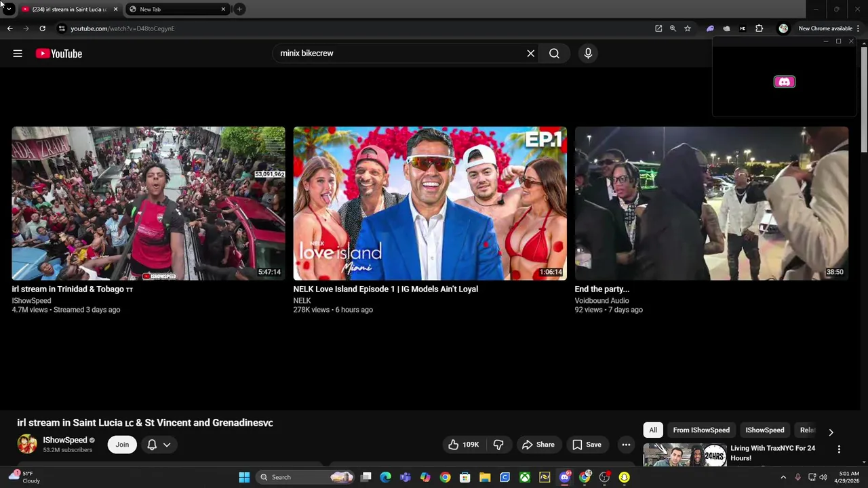The height and width of the screenshot is (488, 868).
Task: Open page in app icon in address bar
Action: pos(658,28)
